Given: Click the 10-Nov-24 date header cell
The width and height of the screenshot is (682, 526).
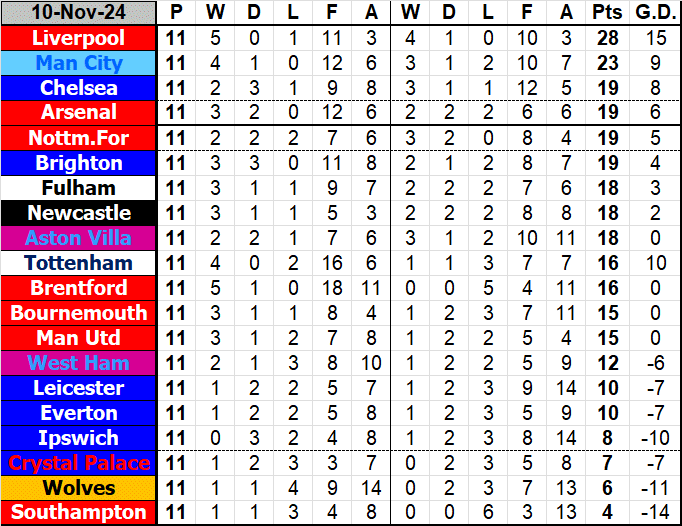Looking at the screenshot, I should coord(79,13).
